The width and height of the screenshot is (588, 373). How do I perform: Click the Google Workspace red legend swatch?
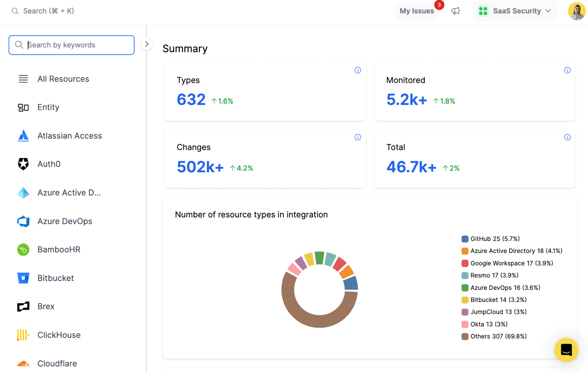click(x=465, y=263)
